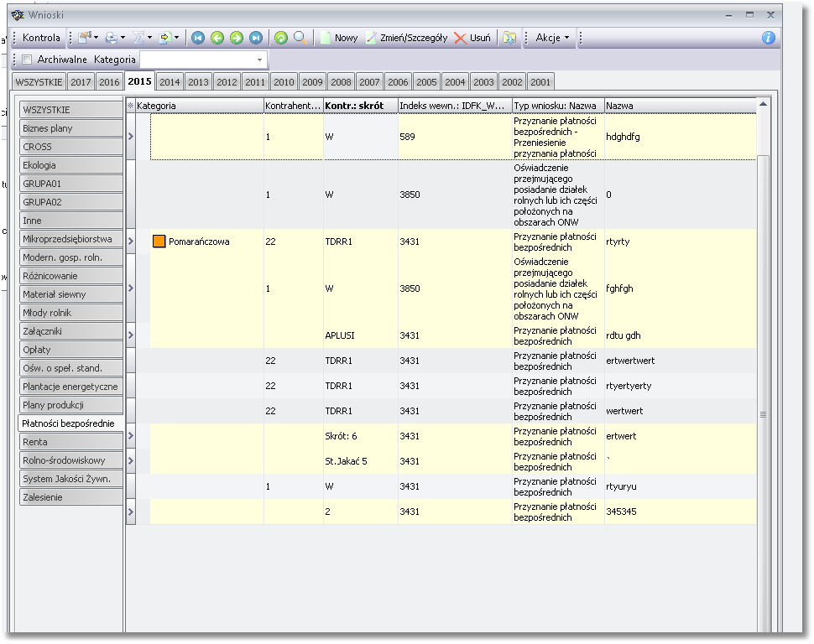814x644 pixels.
Task: Refresh the list with green circular icon
Action: [x=281, y=38]
